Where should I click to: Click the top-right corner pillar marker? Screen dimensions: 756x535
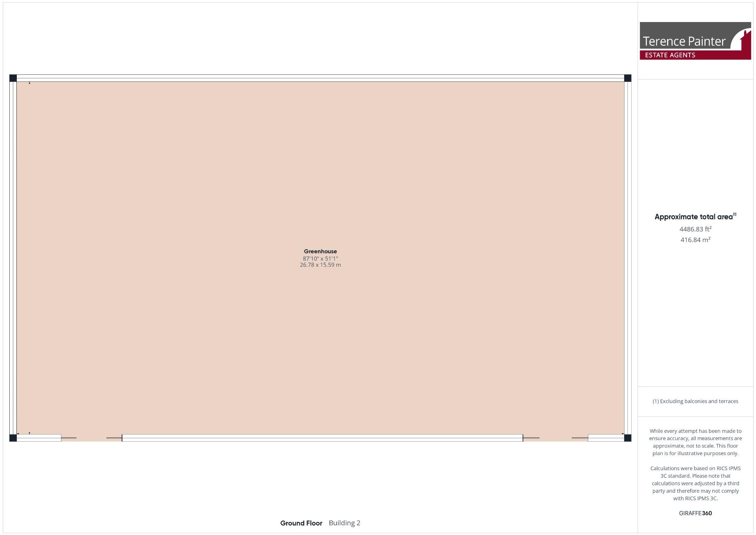[x=627, y=78]
